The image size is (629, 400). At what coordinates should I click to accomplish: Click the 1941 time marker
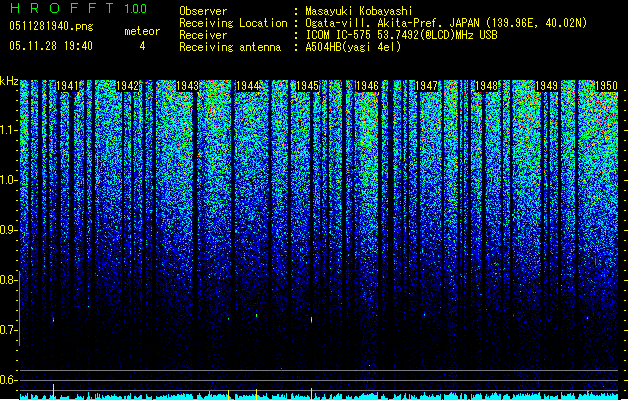pyautogui.click(x=67, y=86)
